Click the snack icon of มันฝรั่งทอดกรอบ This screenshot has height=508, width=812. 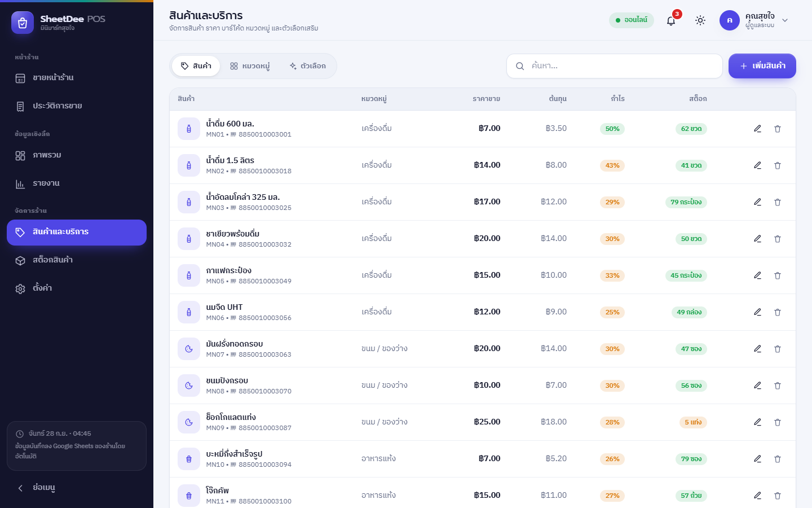(x=189, y=349)
